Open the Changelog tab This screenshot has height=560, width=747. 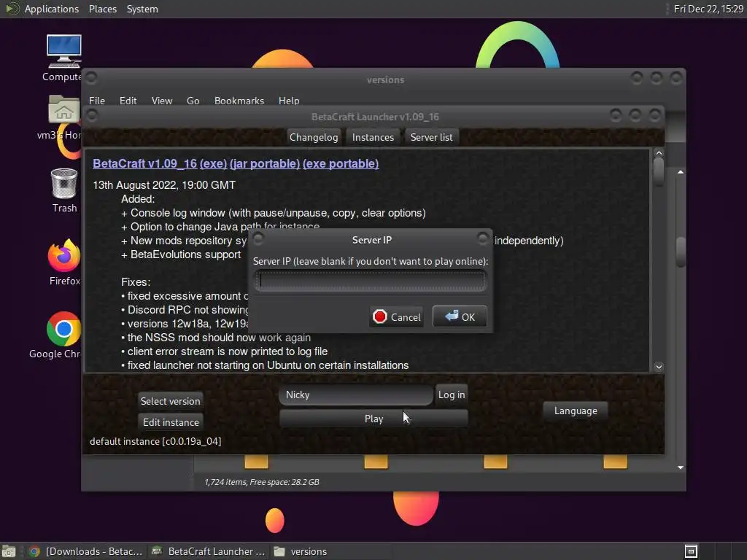[314, 137]
